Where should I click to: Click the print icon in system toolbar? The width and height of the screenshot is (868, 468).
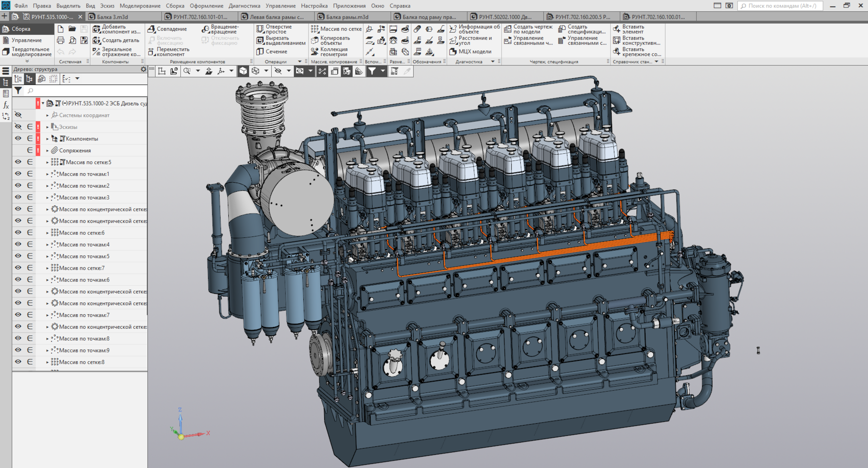tap(61, 41)
